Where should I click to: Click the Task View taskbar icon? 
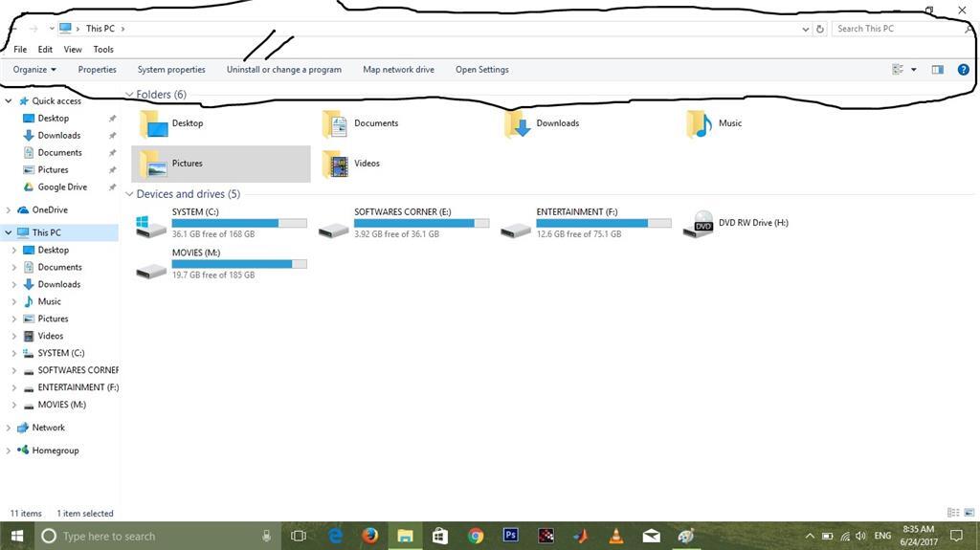299,536
